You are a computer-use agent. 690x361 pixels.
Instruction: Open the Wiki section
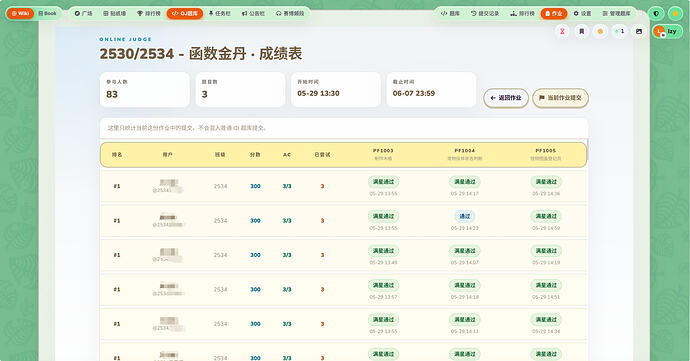pos(20,13)
